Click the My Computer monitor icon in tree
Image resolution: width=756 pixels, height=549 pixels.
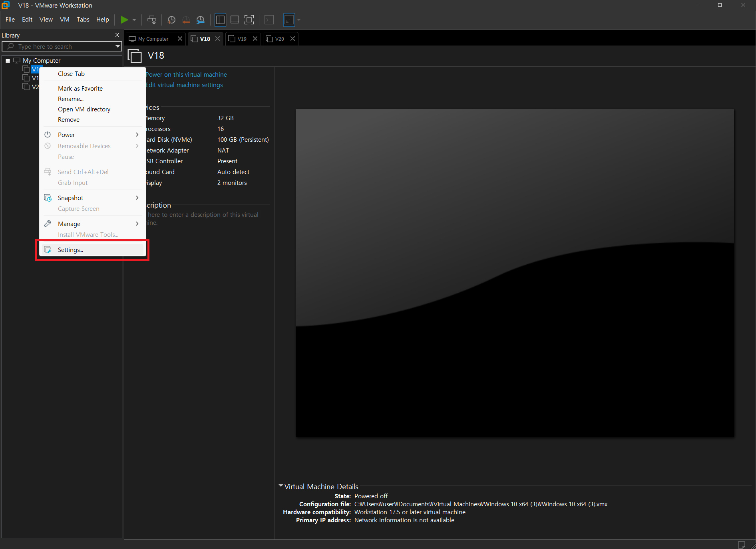(17, 60)
